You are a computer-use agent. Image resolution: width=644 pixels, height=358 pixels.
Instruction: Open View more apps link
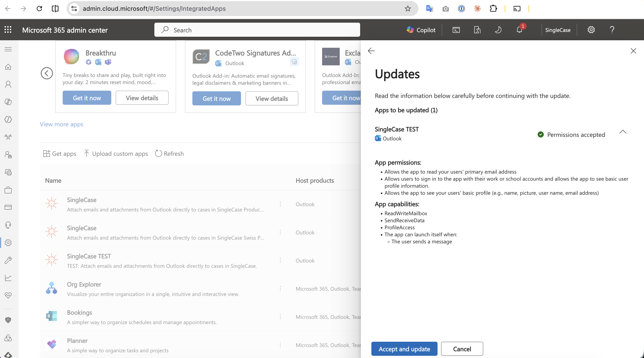click(62, 124)
